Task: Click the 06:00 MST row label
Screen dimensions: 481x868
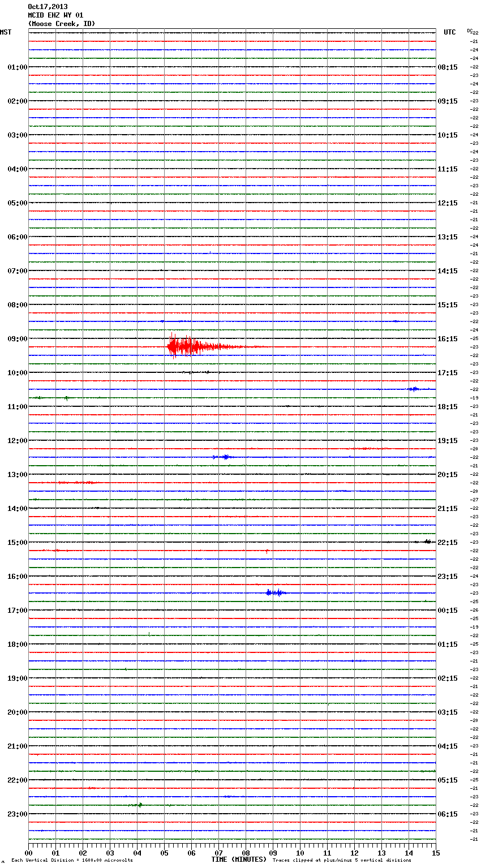Action: pyautogui.click(x=18, y=237)
